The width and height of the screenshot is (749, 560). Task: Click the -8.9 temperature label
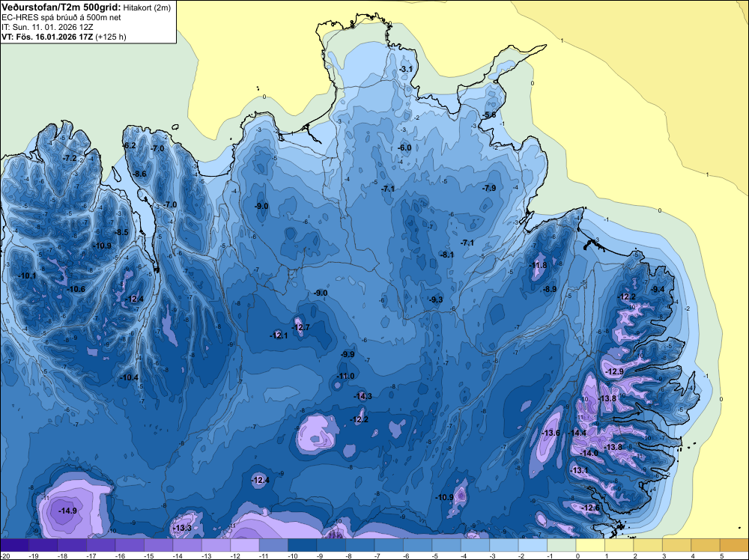pyautogui.click(x=550, y=289)
